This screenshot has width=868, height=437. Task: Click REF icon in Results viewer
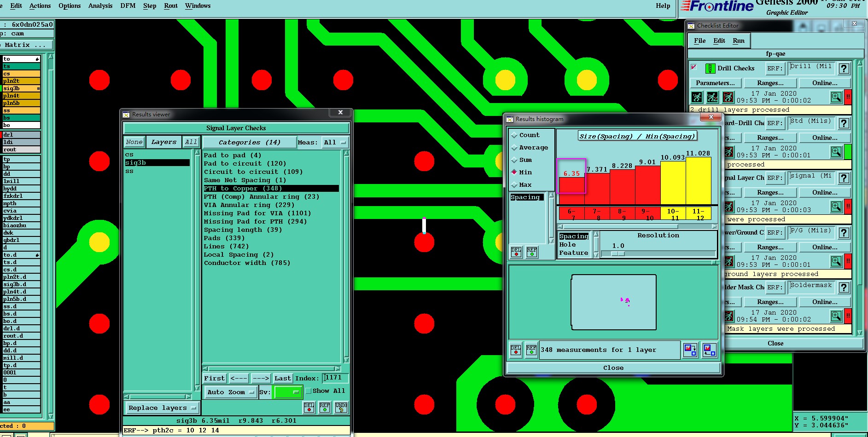point(325,408)
